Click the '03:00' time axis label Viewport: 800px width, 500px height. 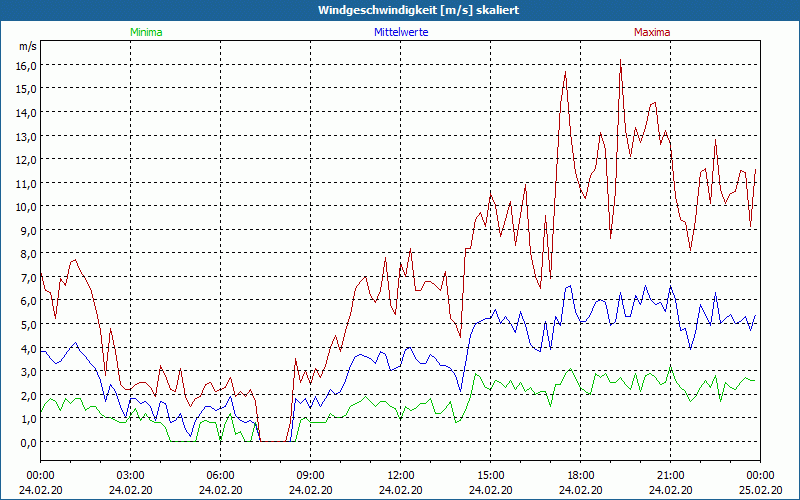click(131, 476)
